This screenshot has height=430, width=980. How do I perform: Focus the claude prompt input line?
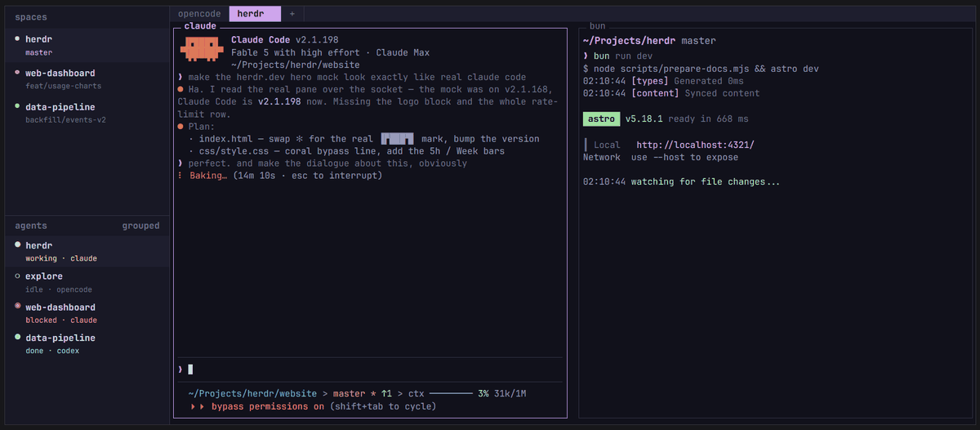tap(370, 370)
